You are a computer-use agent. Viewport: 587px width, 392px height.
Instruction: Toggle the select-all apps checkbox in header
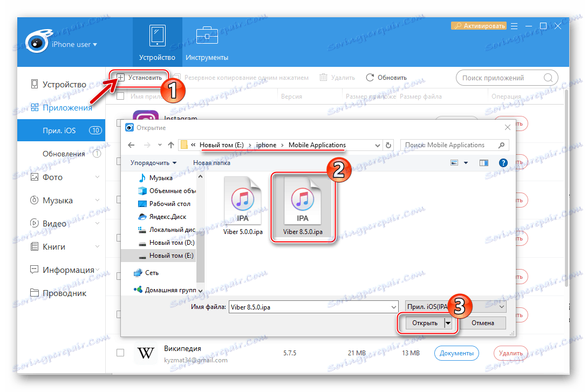coord(120,96)
